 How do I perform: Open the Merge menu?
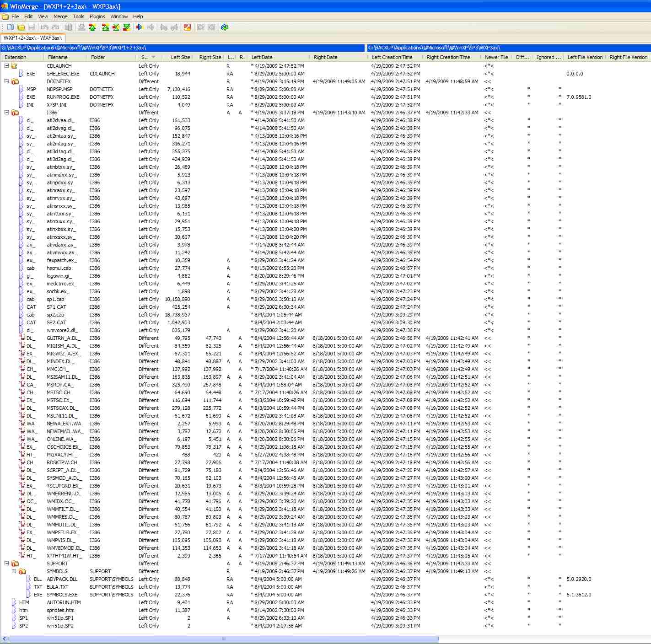[x=60, y=16]
